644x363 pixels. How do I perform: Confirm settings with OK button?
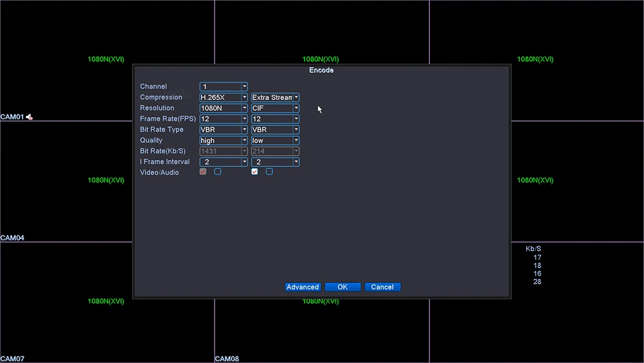pos(343,287)
